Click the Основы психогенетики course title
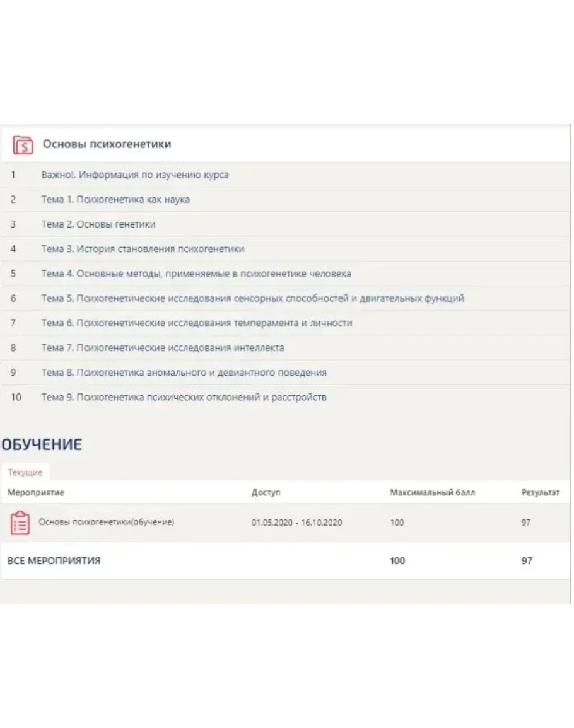574x728 pixels. tap(107, 144)
